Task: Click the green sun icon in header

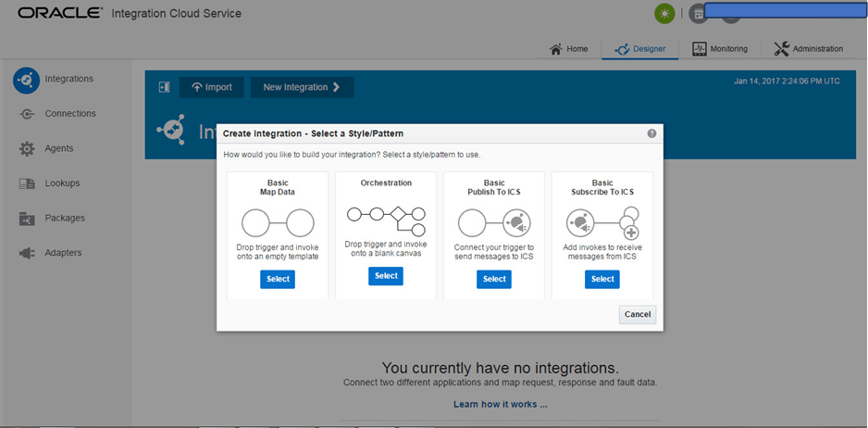Action: pos(664,13)
